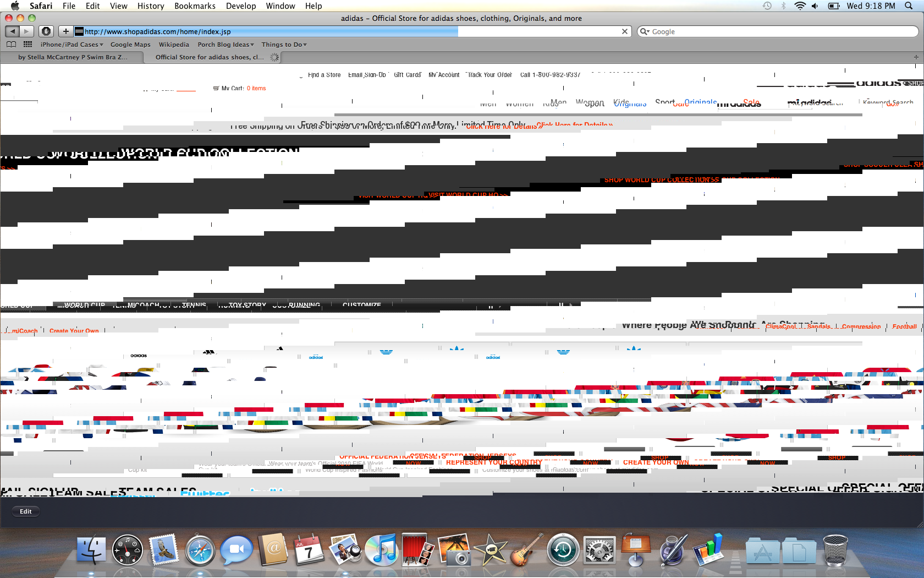
Task: Launch Photo Booth from the Dock
Action: coord(417,549)
